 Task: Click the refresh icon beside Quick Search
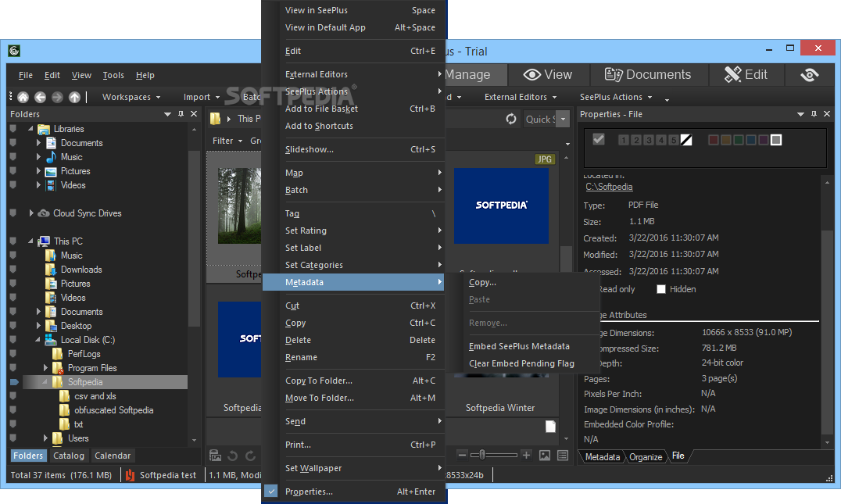pos(511,119)
